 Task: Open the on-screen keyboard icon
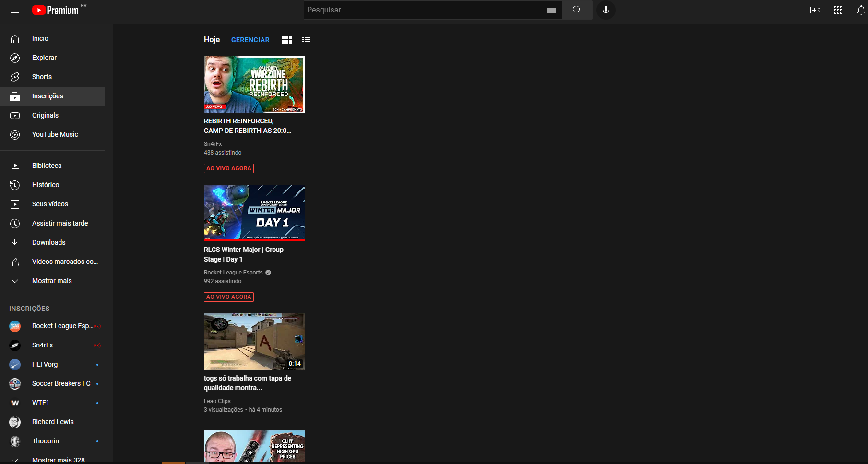[x=551, y=10]
